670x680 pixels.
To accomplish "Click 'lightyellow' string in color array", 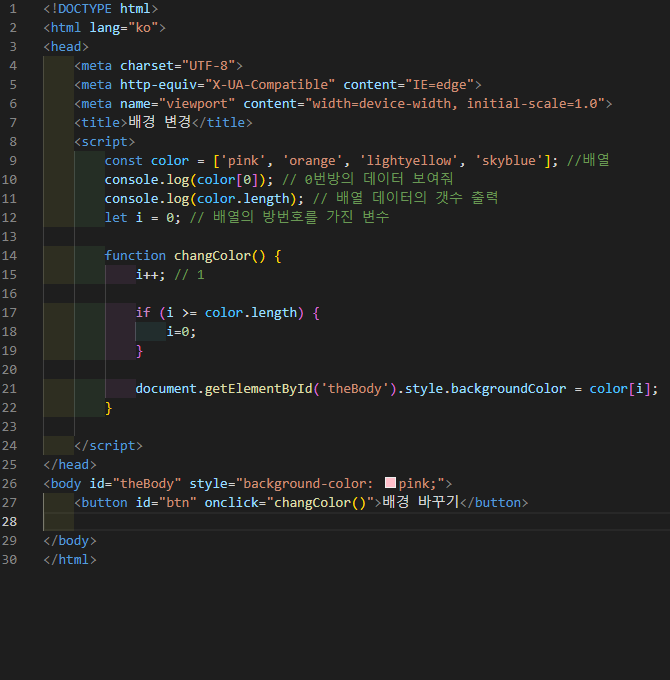I will tap(409, 160).
